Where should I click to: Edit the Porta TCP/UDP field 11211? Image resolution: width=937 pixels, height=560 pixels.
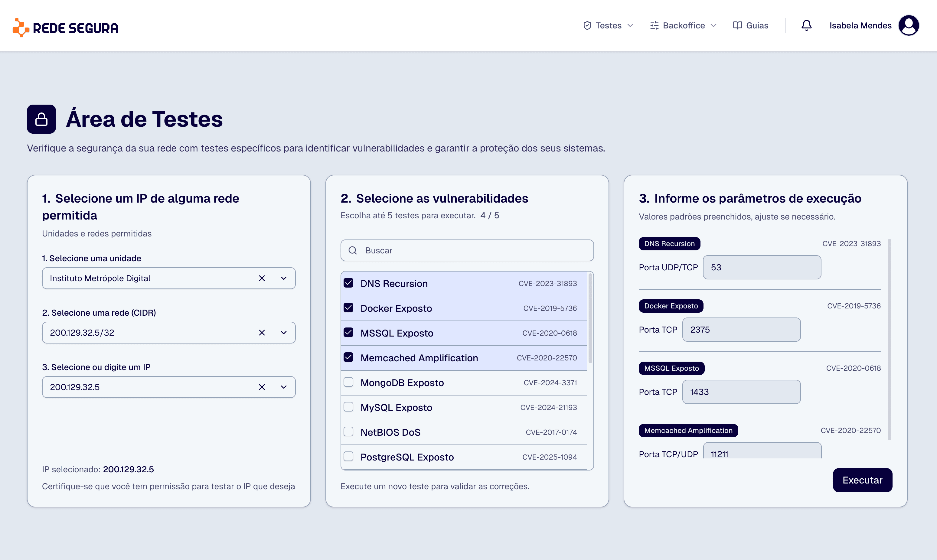[762, 451]
